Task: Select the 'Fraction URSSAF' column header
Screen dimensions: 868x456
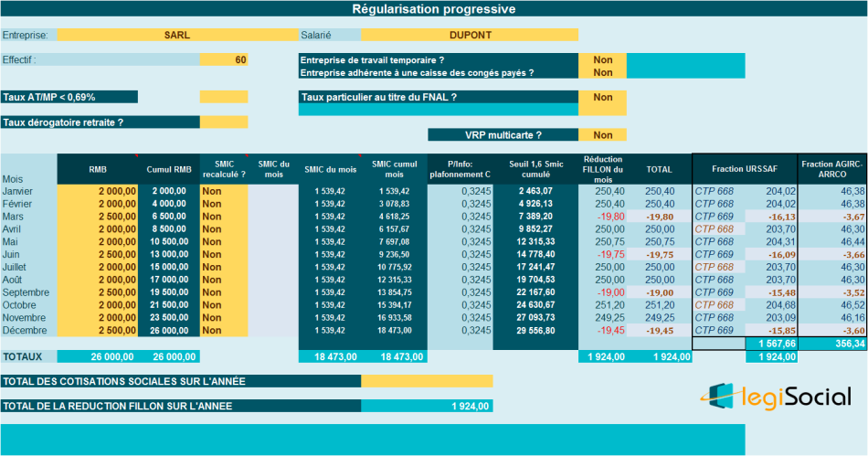Action: click(x=745, y=169)
